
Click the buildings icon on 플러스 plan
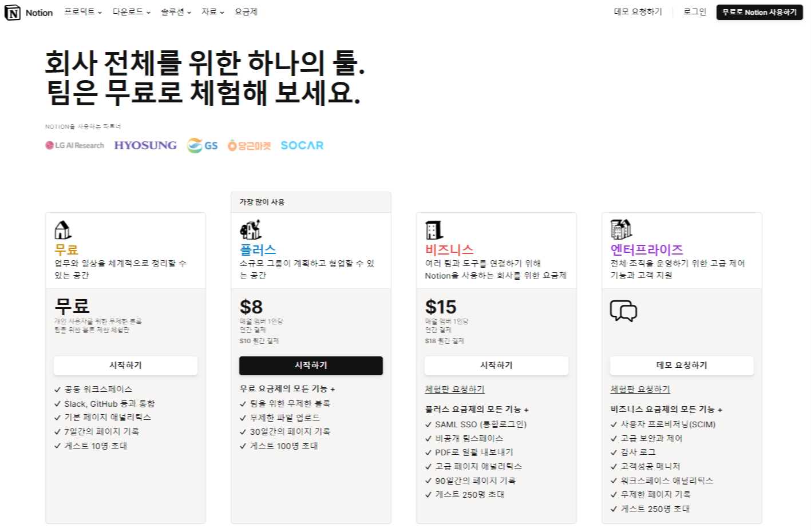250,230
